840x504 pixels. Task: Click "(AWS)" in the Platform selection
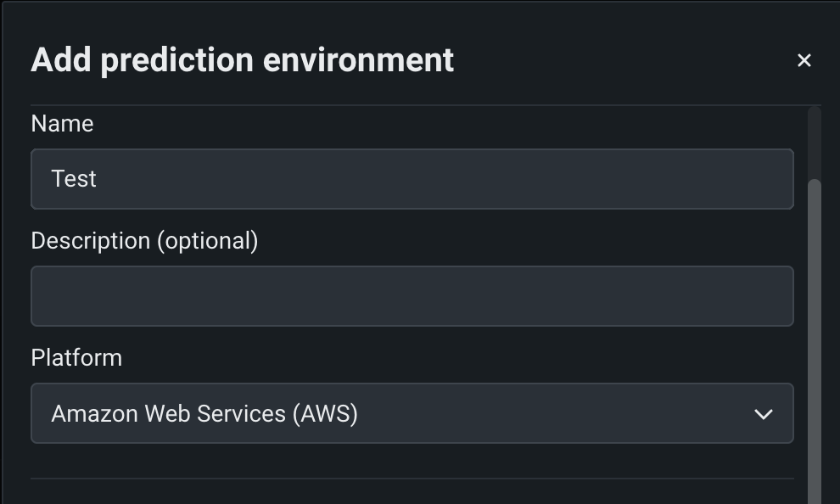(325, 413)
